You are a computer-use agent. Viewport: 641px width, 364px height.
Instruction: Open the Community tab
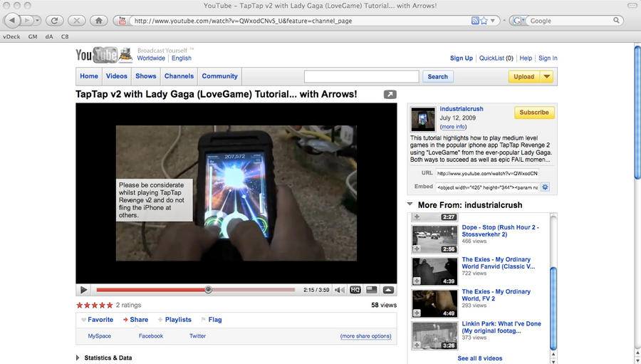click(219, 76)
